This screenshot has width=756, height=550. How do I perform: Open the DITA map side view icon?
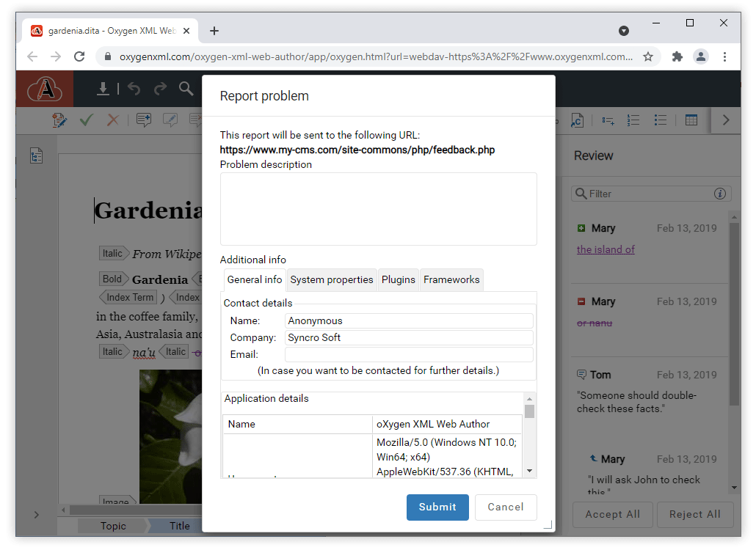(x=36, y=155)
